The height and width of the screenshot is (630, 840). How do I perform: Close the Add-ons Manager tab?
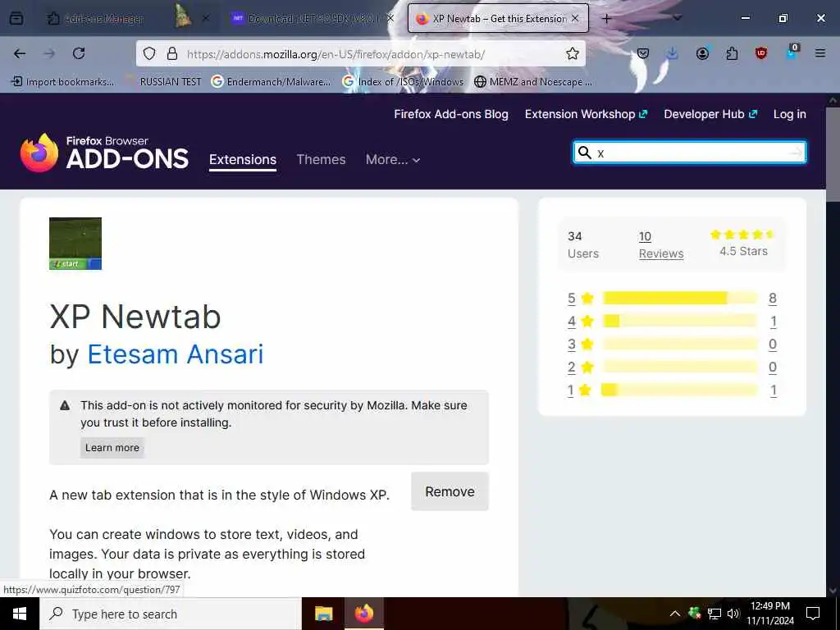click(206, 19)
